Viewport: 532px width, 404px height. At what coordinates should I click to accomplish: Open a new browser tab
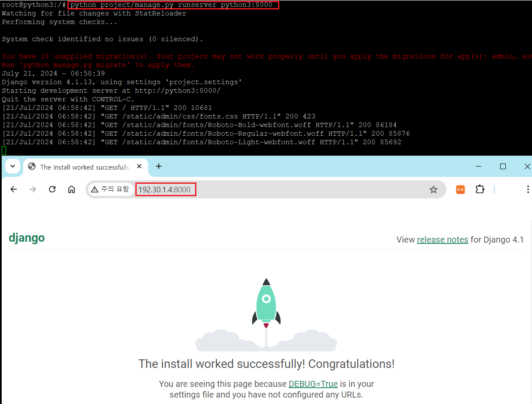point(159,167)
